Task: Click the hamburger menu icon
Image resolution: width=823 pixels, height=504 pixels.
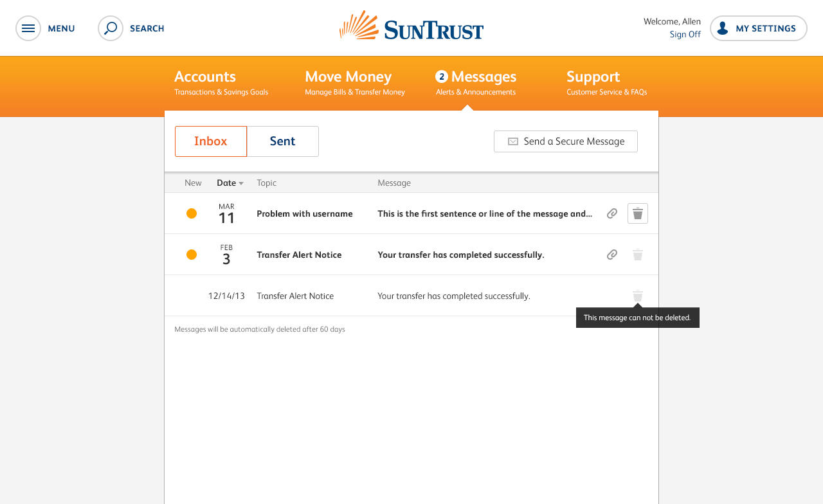Action: pyautogui.click(x=28, y=28)
